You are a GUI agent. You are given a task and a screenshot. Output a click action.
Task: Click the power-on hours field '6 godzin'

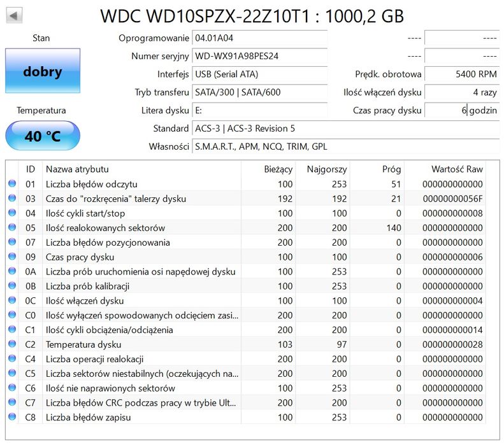coord(462,110)
